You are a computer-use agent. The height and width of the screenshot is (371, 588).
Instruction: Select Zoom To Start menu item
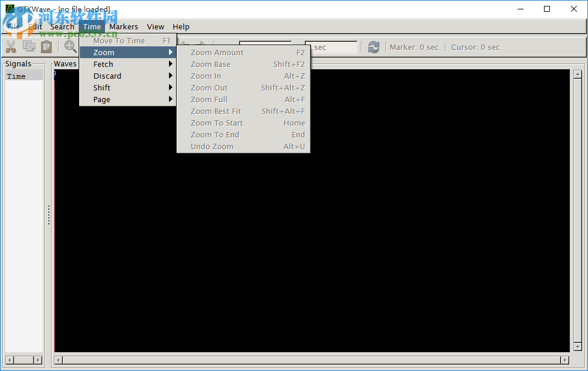click(x=244, y=123)
